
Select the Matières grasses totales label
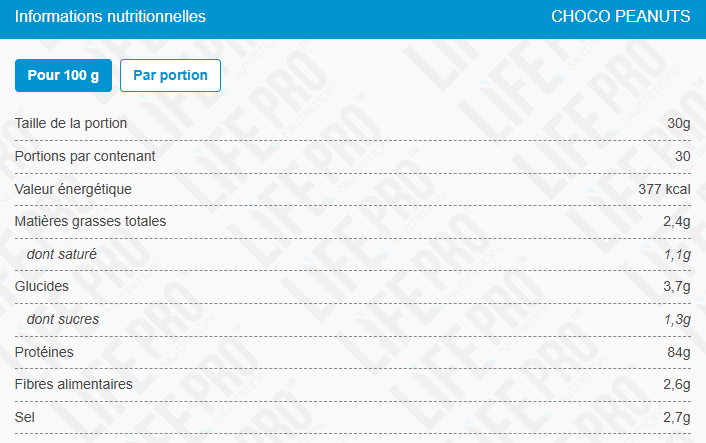90,222
